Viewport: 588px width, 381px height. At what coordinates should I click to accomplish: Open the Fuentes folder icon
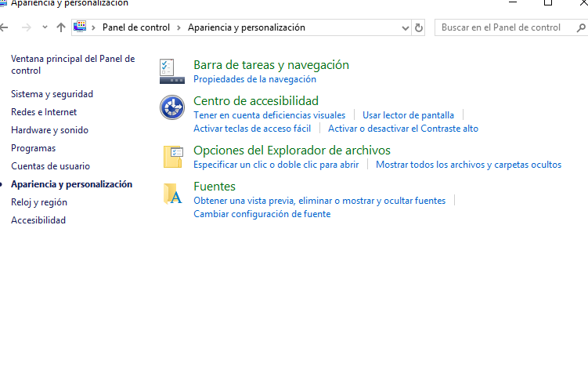[x=172, y=194]
